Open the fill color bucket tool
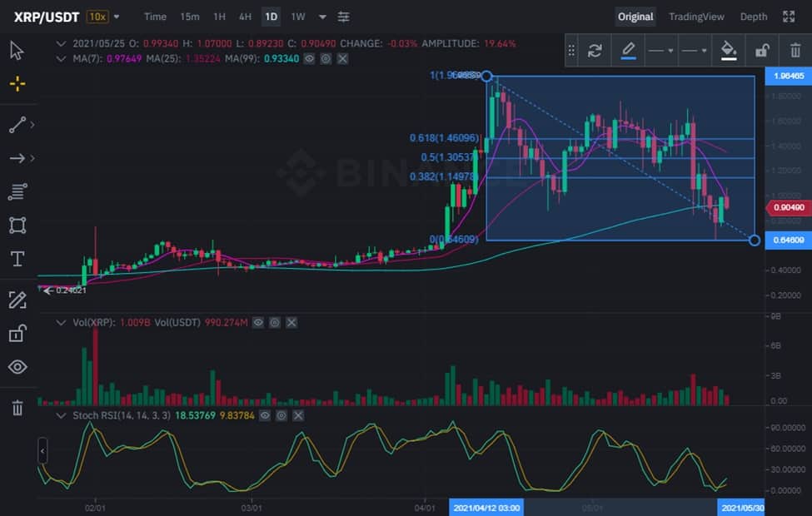The width and height of the screenshot is (812, 516). (729, 50)
